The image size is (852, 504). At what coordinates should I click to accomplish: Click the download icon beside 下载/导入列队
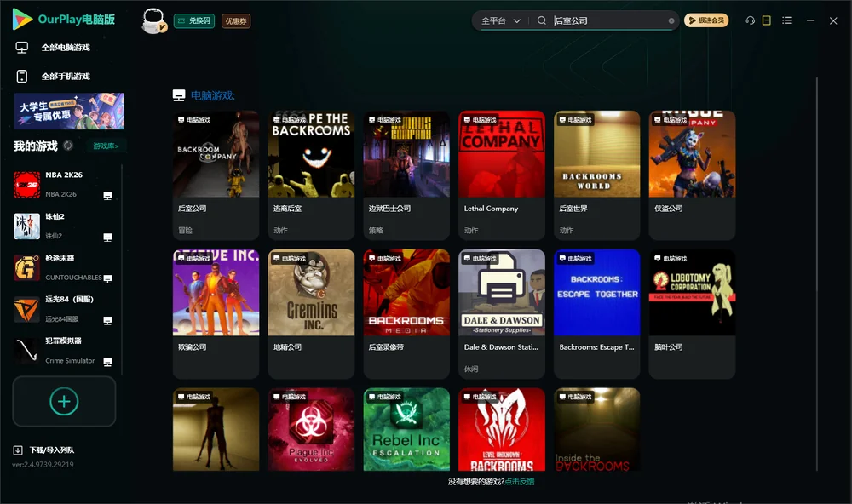coord(17,450)
